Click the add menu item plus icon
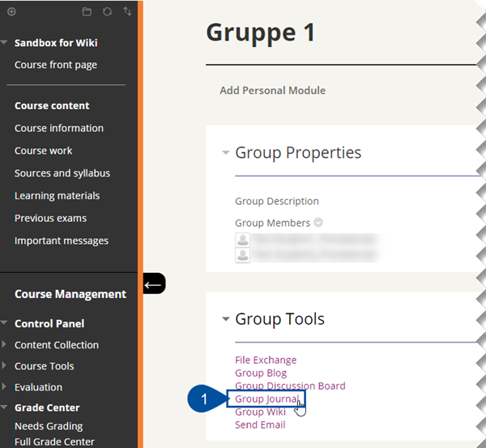486x448 pixels. click(x=11, y=12)
